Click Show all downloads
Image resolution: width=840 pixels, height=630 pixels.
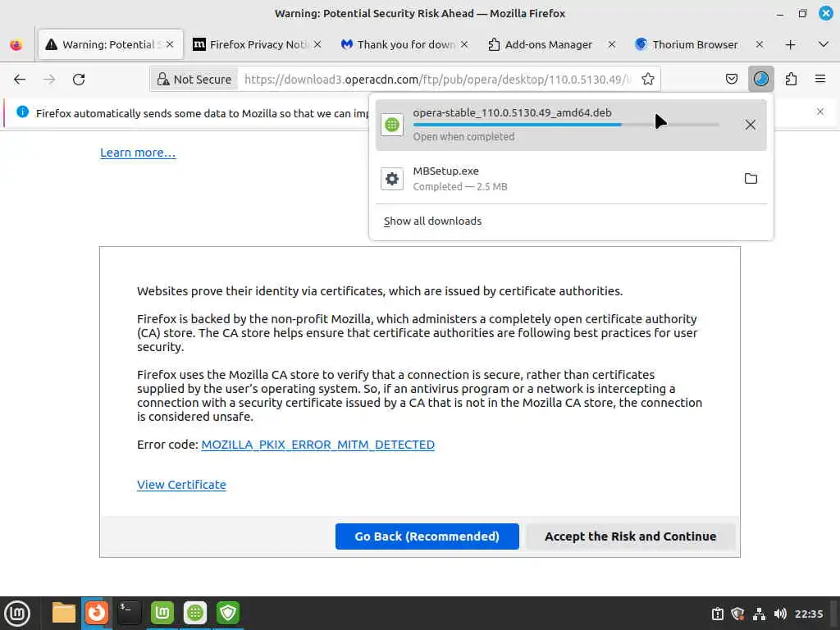(x=432, y=221)
